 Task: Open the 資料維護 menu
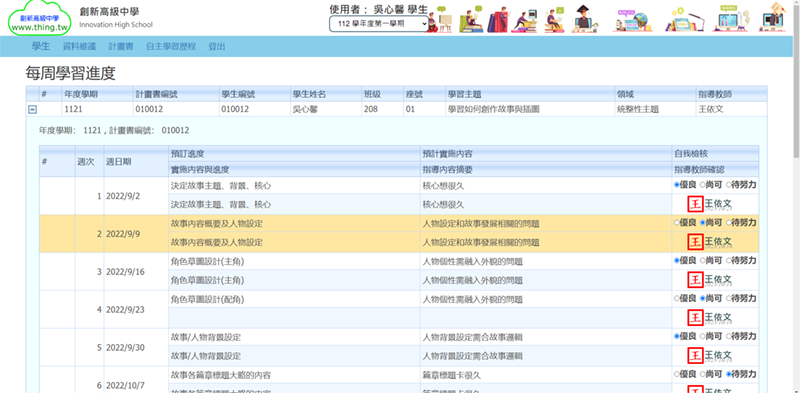[x=79, y=46]
